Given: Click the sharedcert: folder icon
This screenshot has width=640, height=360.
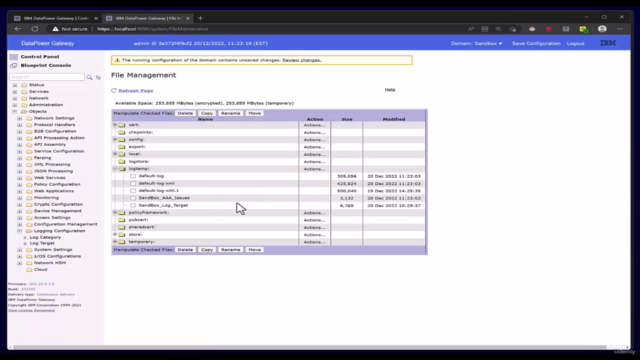Looking at the screenshot, I should 122,227.
